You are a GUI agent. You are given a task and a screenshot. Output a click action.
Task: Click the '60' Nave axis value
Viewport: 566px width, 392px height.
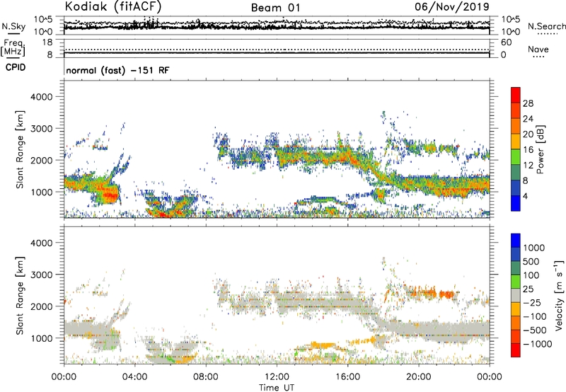pyautogui.click(x=506, y=42)
